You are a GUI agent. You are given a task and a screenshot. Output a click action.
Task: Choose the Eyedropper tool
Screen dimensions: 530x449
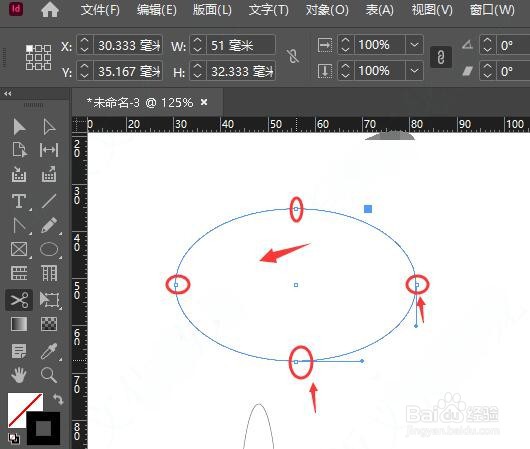[49, 351]
